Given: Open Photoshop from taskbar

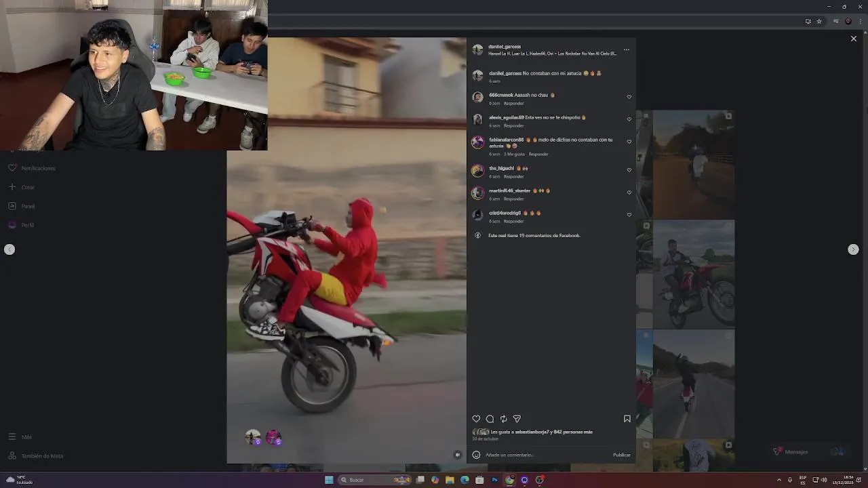Looking at the screenshot, I should (x=494, y=480).
